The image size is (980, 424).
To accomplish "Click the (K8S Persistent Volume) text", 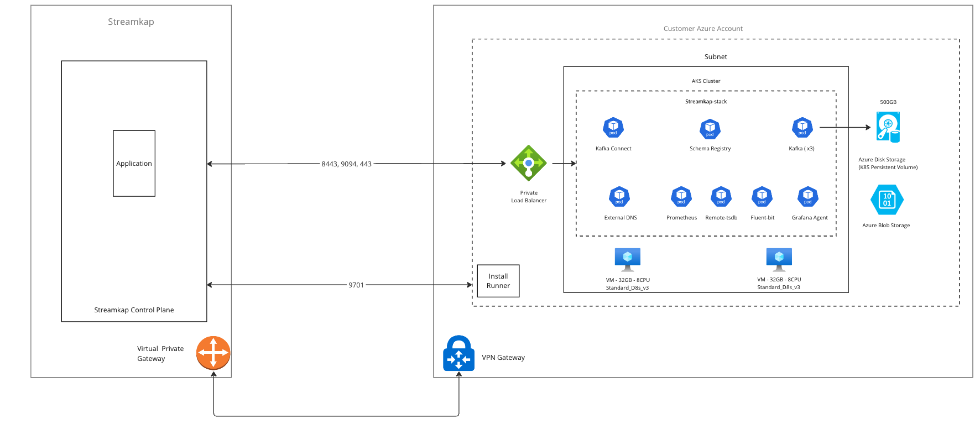I will point(888,167).
